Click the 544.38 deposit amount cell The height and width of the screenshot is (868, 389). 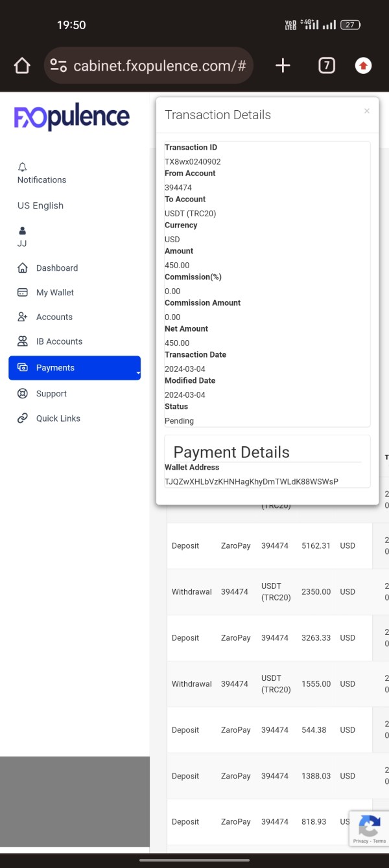click(x=314, y=729)
